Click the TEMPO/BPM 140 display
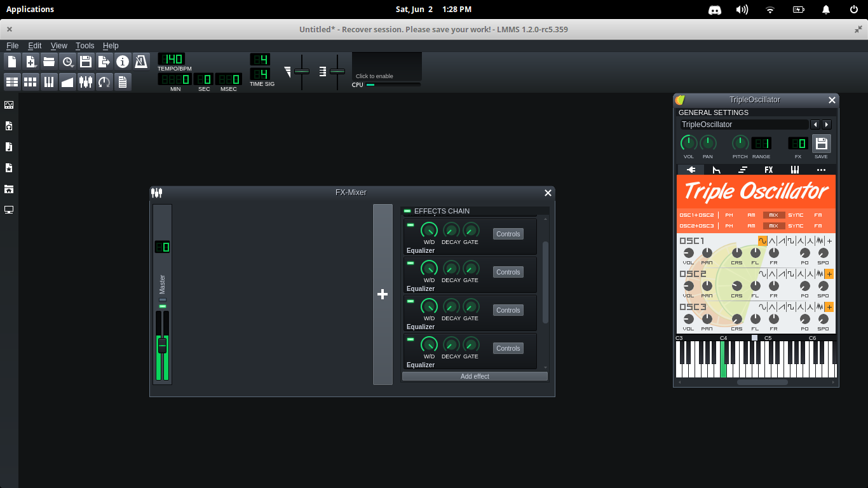 click(x=171, y=59)
